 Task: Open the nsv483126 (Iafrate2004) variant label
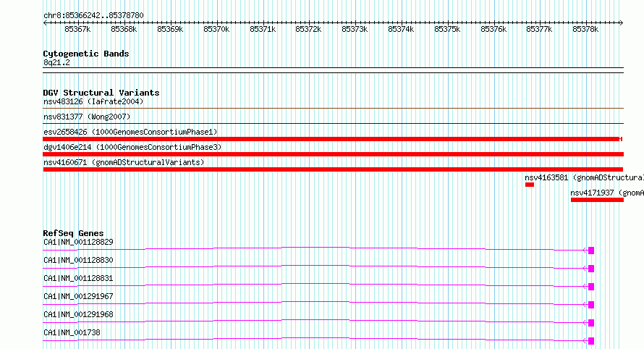click(x=93, y=101)
